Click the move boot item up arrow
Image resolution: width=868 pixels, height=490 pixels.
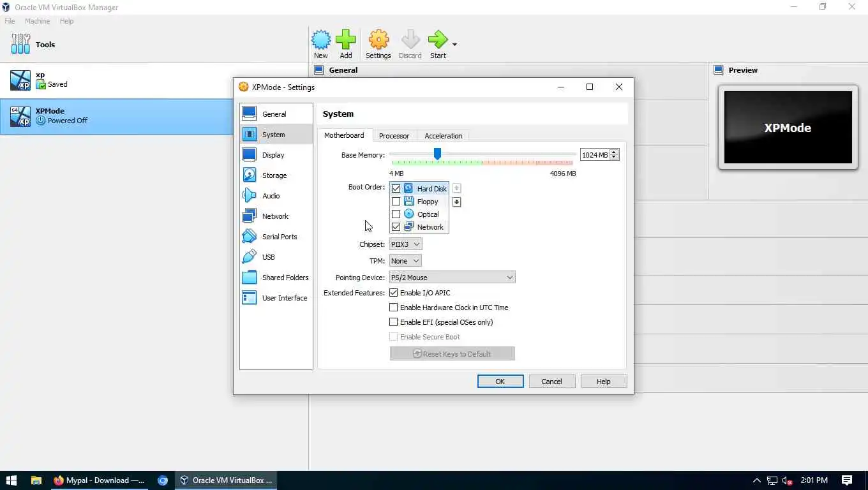click(x=456, y=188)
